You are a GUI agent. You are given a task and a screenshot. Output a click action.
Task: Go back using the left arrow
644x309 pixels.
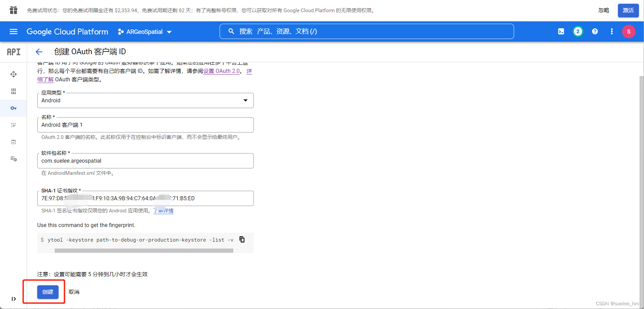point(39,52)
